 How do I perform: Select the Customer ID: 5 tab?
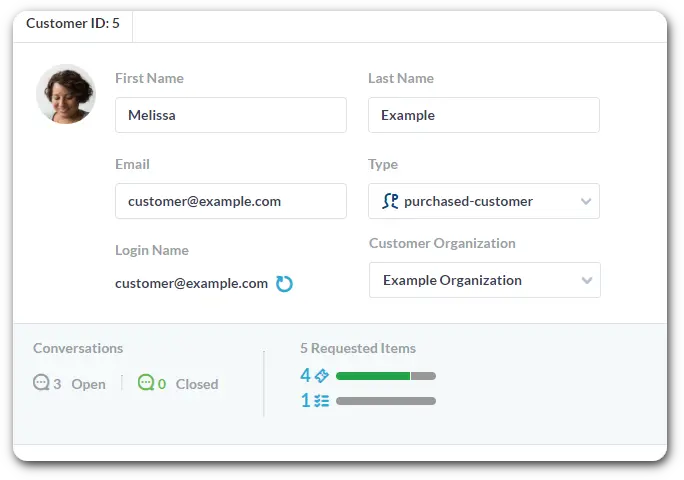click(x=73, y=24)
